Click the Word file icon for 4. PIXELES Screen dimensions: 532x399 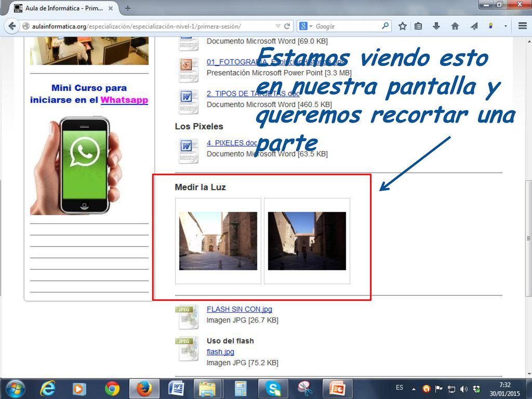[x=188, y=151]
